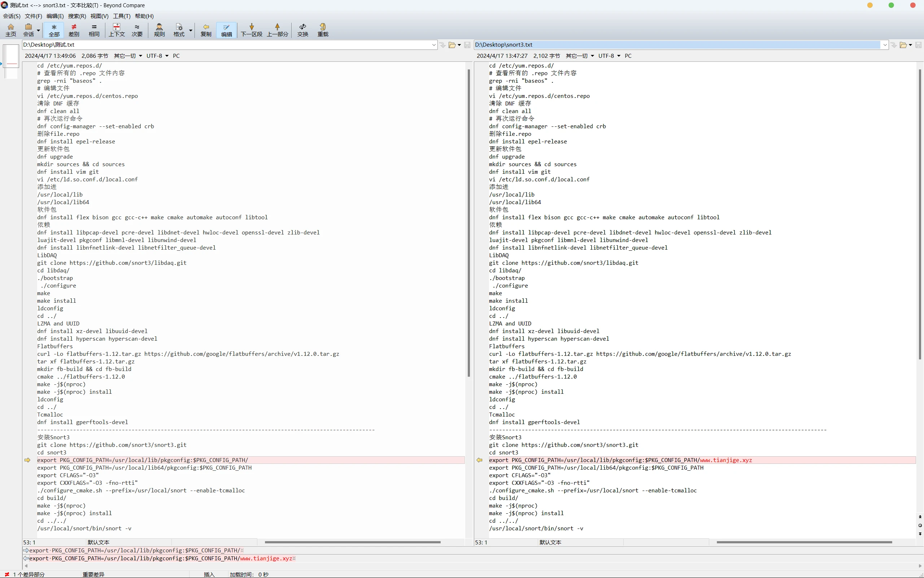The height and width of the screenshot is (578, 924).
Task: Toggle the 全部 (show all) filter
Action: click(x=54, y=30)
